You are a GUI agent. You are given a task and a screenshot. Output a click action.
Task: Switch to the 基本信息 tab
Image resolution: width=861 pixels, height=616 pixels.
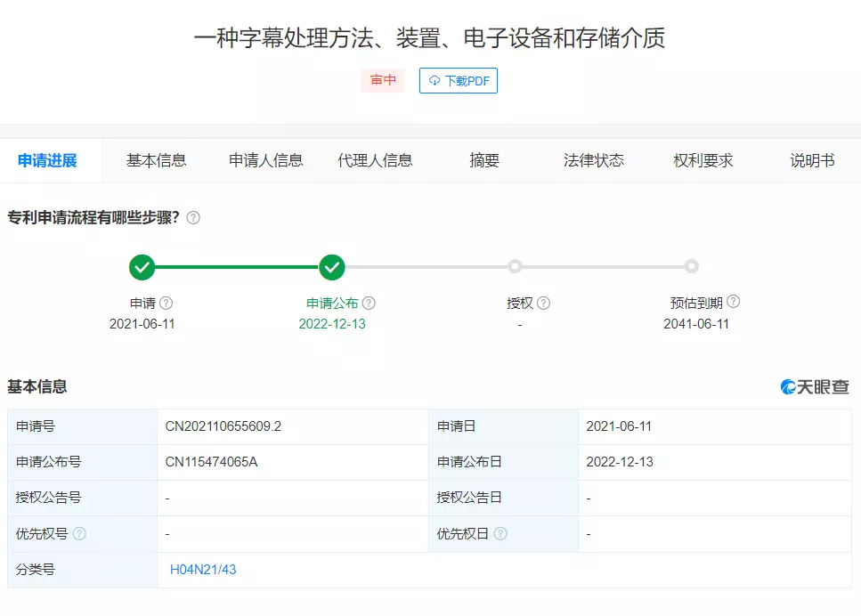pos(157,160)
